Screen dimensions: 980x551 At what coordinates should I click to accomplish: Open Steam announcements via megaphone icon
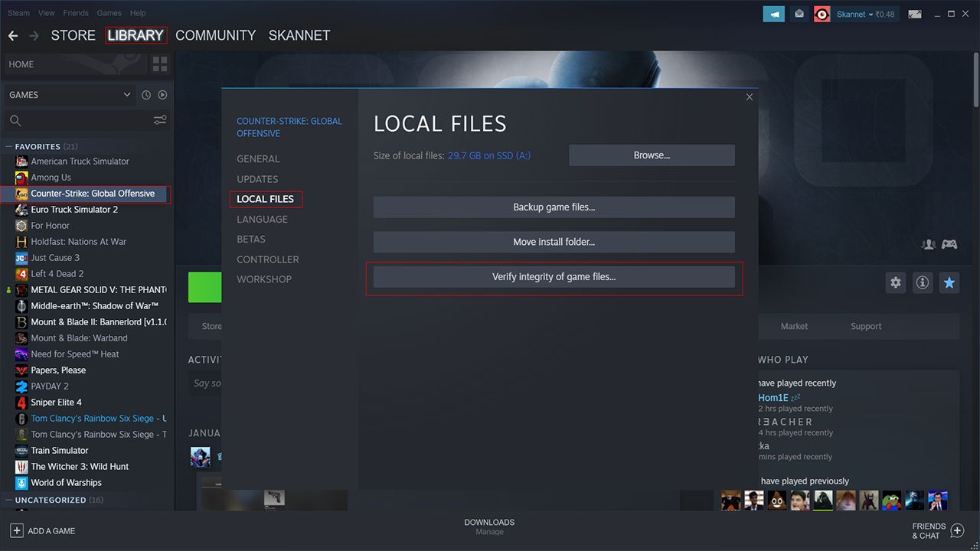[x=773, y=14]
